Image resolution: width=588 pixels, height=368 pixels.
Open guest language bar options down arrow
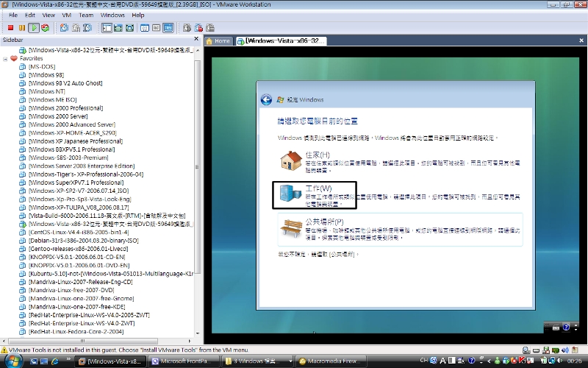pyautogui.click(x=576, y=328)
